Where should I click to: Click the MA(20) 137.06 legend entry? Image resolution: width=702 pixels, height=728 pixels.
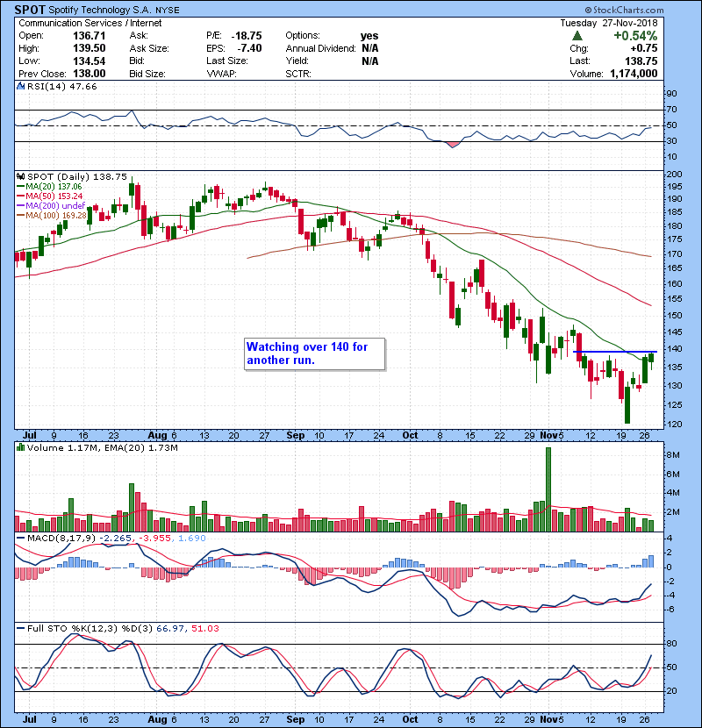coord(49,186)
